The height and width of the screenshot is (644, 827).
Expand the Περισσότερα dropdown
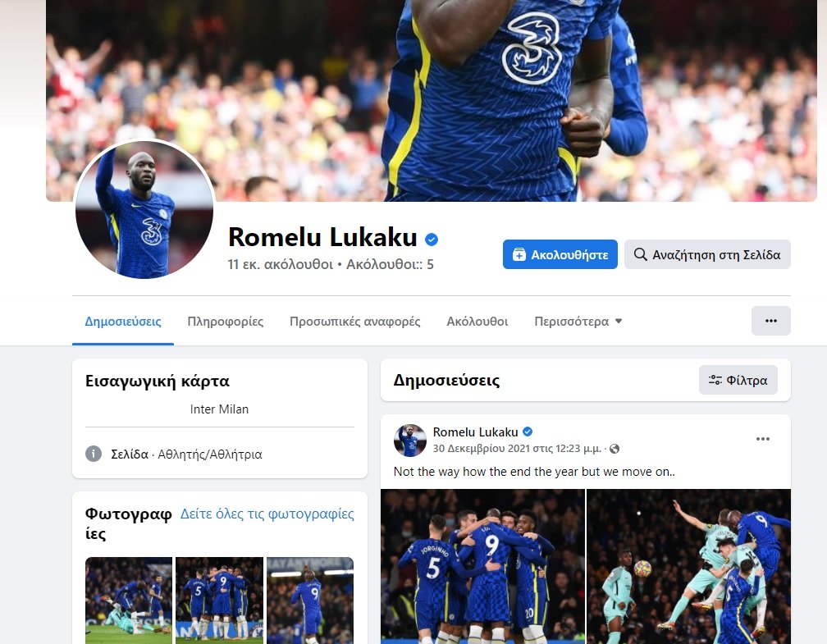pos(578,322)
